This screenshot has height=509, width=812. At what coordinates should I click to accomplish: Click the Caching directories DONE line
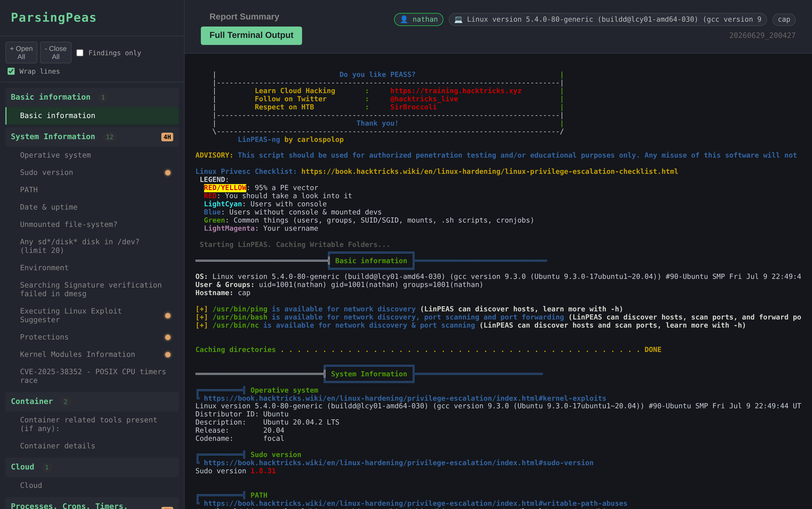(x=428, y=350)
